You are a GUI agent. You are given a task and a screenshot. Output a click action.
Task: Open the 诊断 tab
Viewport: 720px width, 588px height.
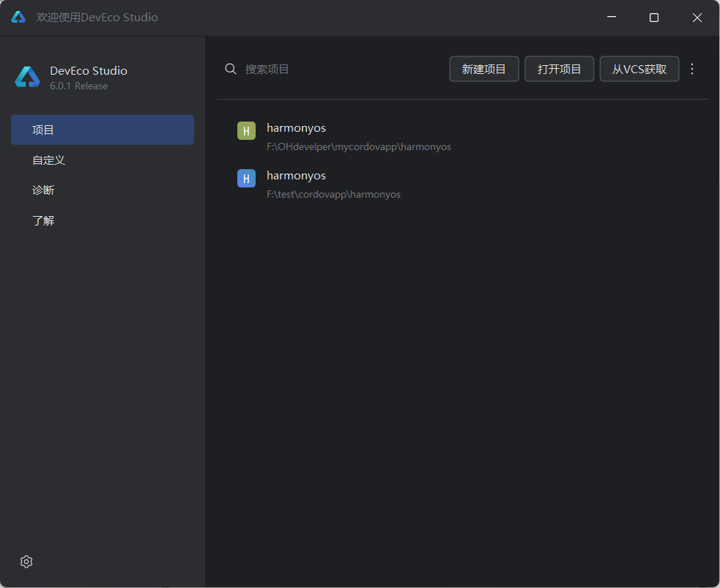103,190
